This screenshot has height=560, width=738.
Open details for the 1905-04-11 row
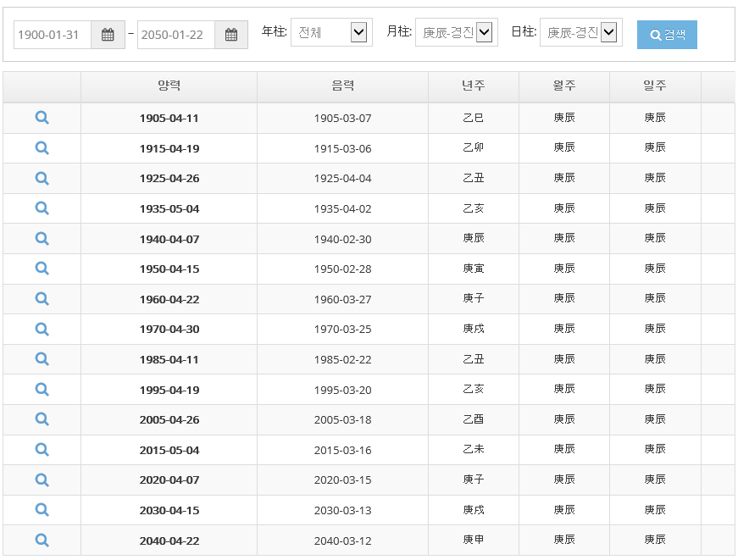pos(42,118)
